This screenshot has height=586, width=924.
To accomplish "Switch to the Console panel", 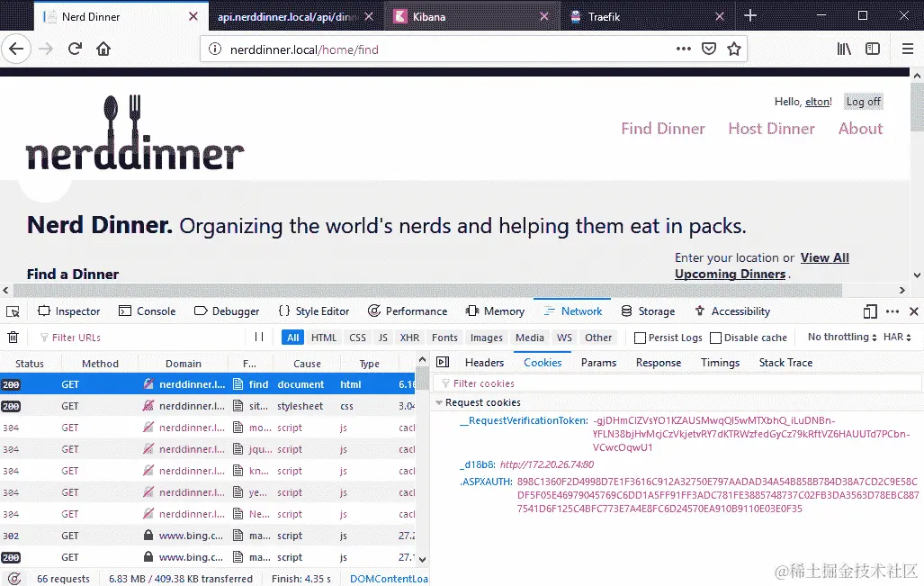I will [148, 311].
